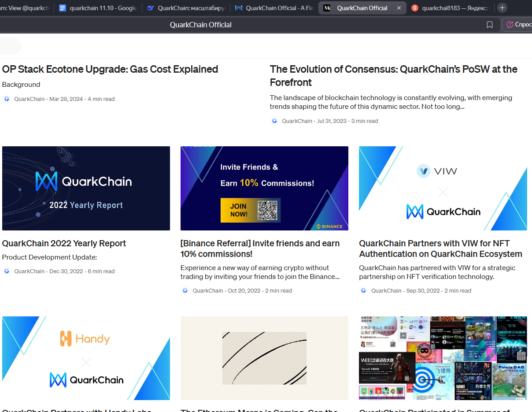Screen dimensions: 532x412
Task: Switch to the quarkchain 11.10 Google Docs tab
Action: [x=98, y=8]
